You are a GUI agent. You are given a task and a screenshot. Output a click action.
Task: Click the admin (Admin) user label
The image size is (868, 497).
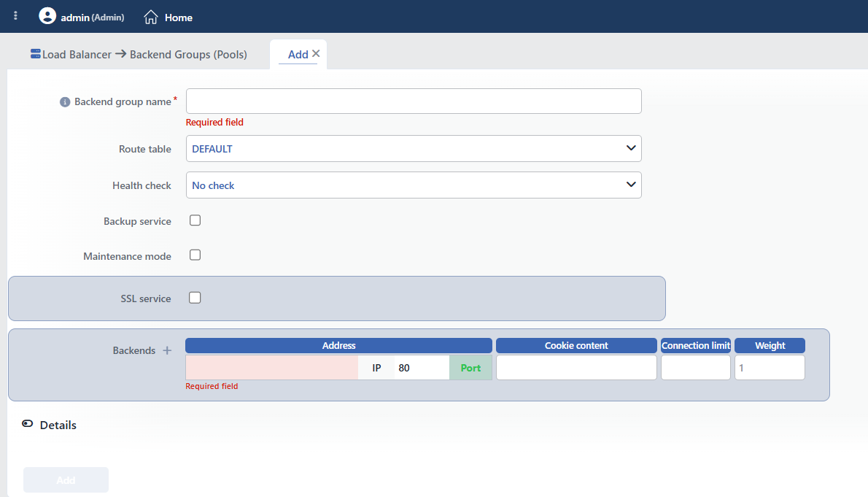93,18
